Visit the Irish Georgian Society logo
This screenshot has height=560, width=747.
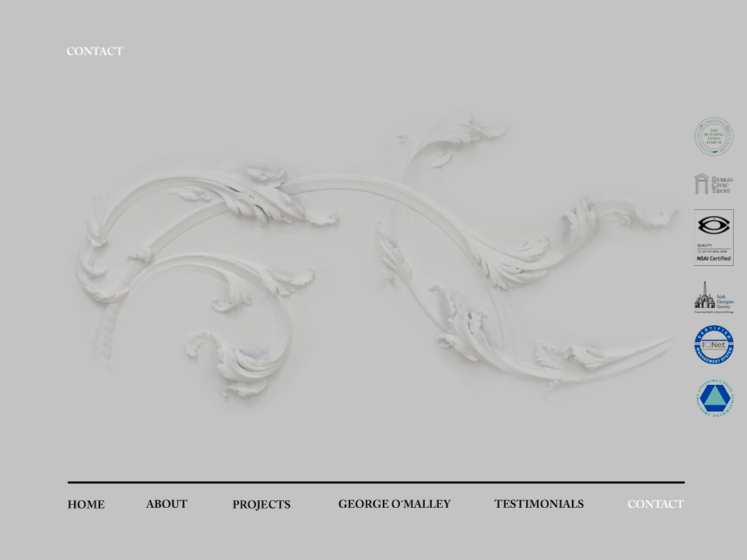(714, 297)
